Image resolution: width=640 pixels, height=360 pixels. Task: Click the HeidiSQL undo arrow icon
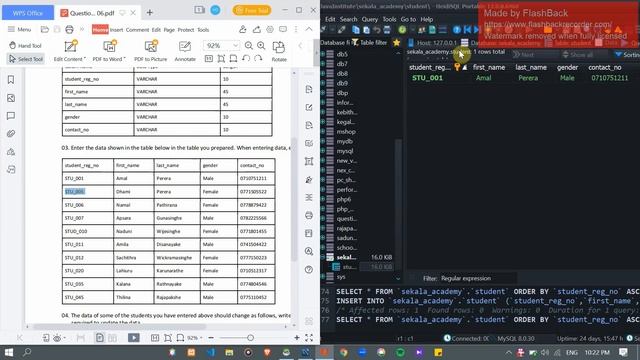[x=377, y=30]
